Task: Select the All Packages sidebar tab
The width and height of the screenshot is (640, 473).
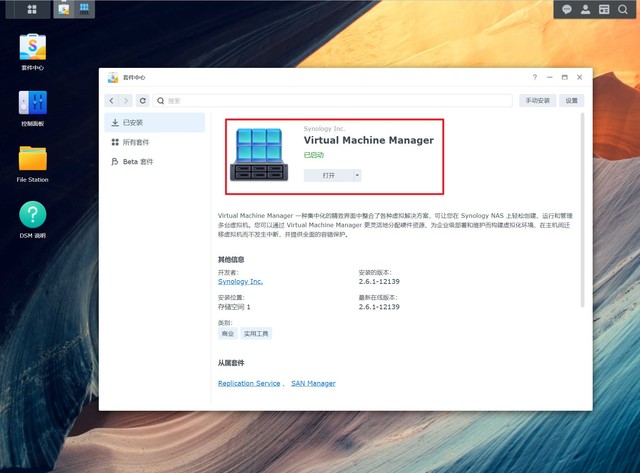Action: [155, 142]
